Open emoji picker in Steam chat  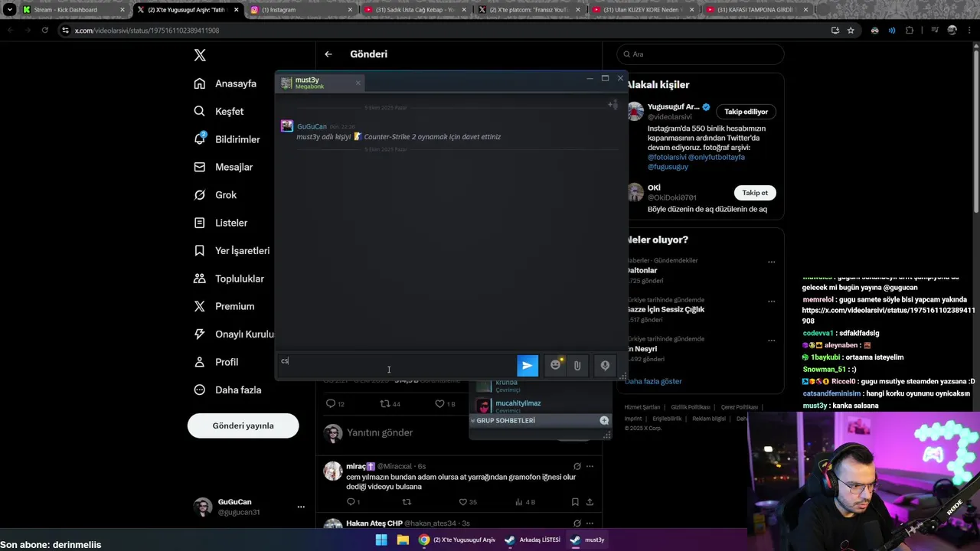pyautogui.click(x=556, y=366)
